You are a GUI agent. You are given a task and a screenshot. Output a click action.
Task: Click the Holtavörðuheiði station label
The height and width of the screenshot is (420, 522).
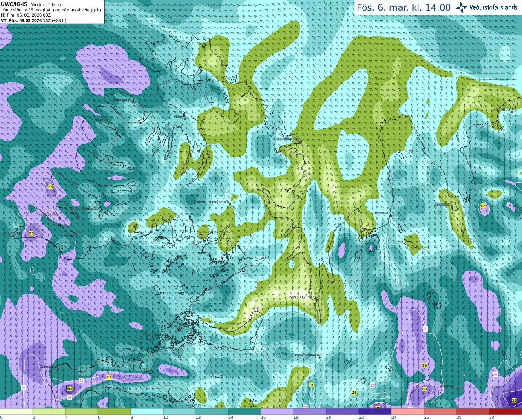pyautogui.click(x=305, y=355)
